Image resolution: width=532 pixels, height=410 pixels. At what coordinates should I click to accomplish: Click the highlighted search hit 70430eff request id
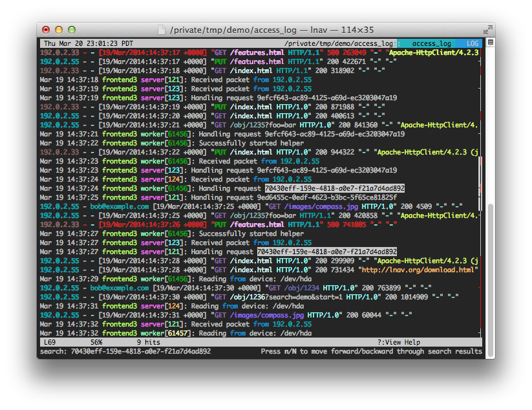point(334,188)
